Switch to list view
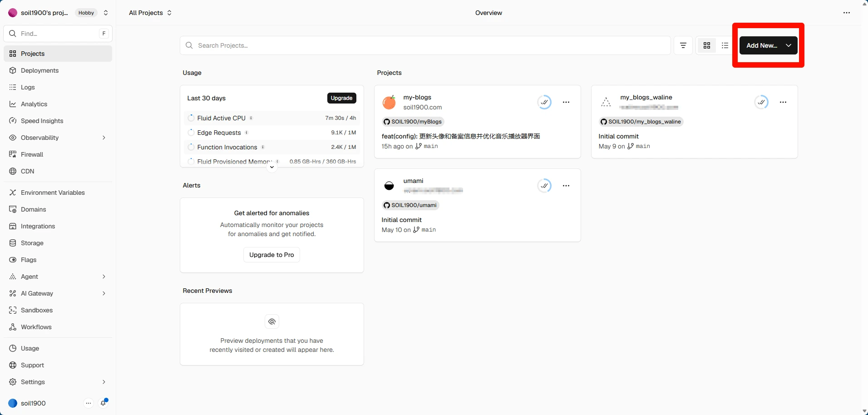 (725, 45)
